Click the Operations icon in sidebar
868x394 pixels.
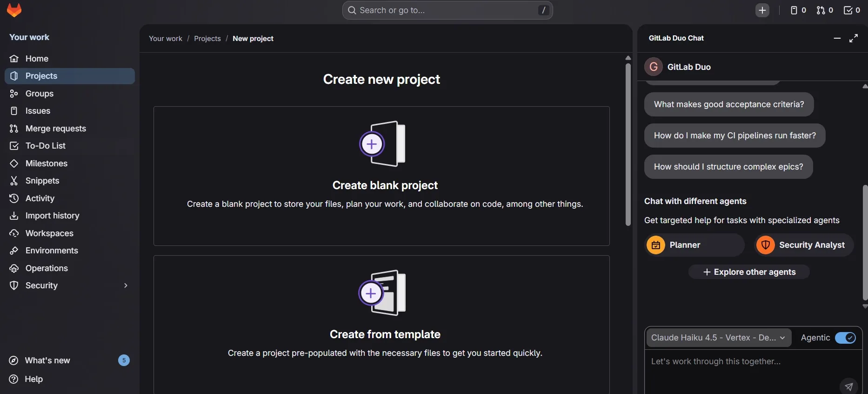click(14, 268)
